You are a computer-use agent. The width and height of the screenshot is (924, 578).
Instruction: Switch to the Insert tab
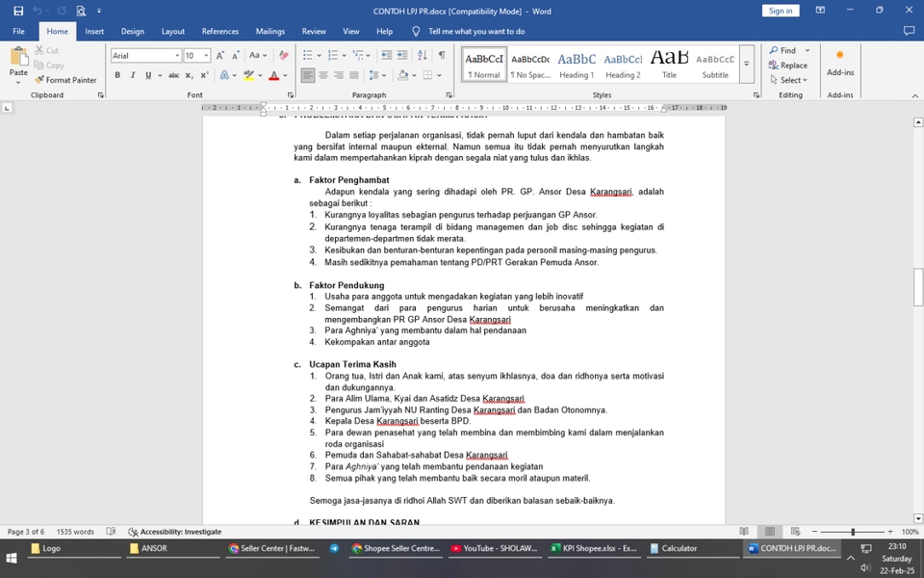coord(94,31)
